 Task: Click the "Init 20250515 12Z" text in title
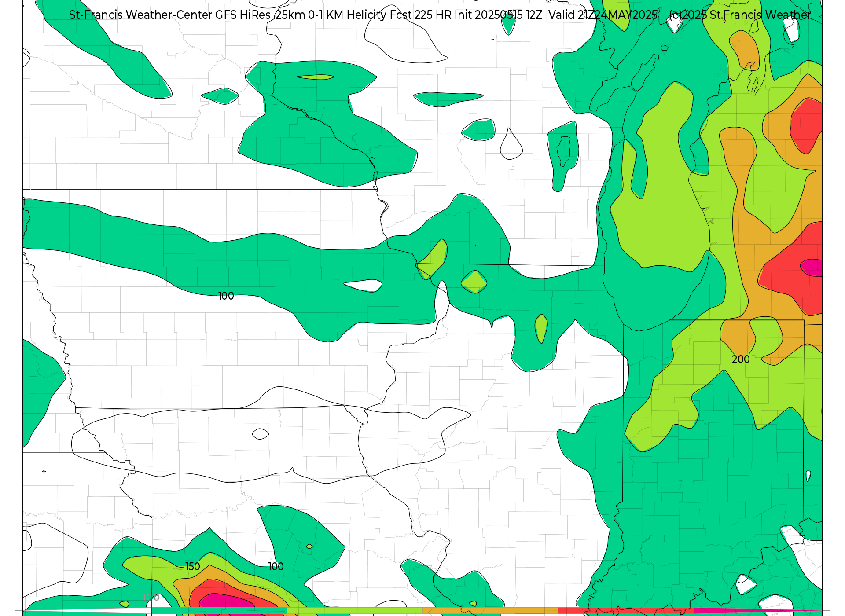tap(498, 15)
